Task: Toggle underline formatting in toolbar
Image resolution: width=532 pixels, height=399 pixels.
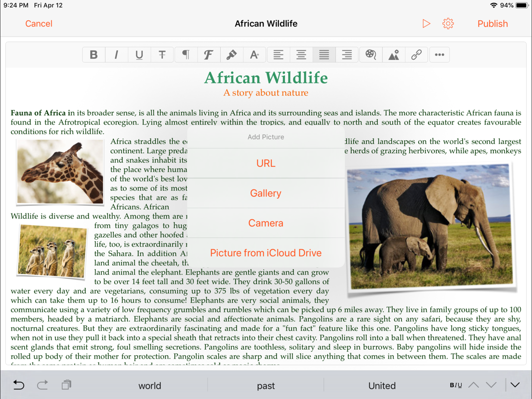Action: point(139,54)
